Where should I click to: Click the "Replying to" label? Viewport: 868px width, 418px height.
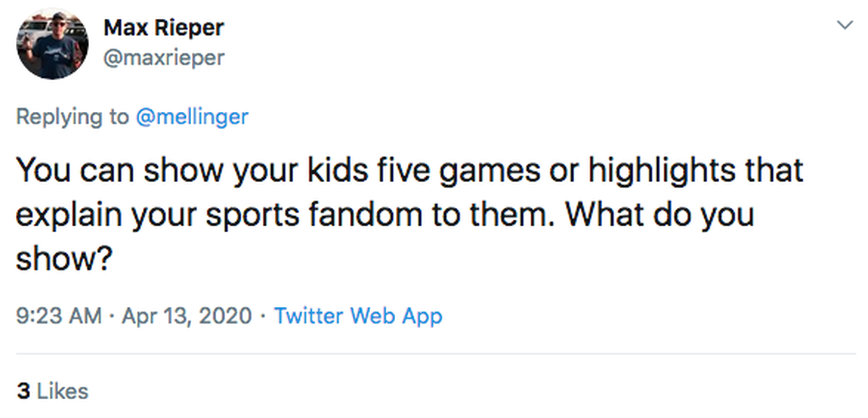(x=72, y=116)
